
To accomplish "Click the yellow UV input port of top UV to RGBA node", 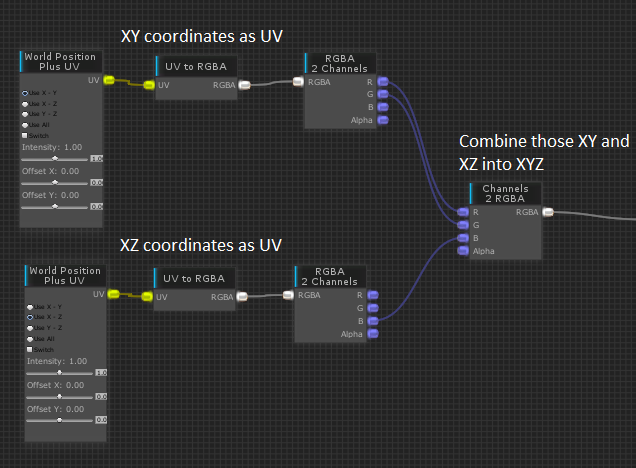I will point(149,85).
